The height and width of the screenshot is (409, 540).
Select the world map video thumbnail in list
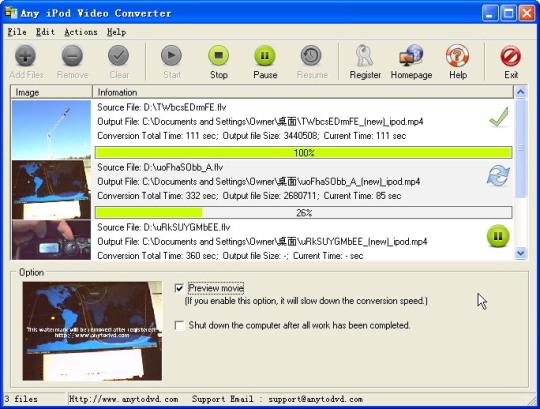coord(51,190)
